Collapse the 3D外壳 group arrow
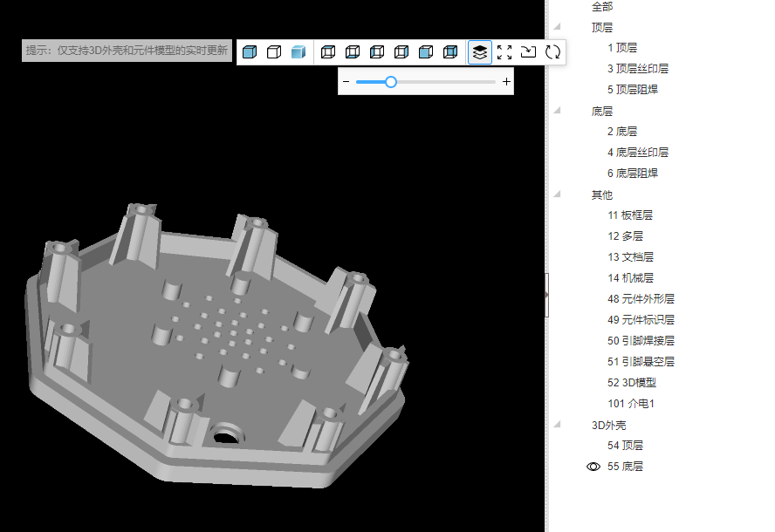 pyautogui.click(x=558, y=424)
